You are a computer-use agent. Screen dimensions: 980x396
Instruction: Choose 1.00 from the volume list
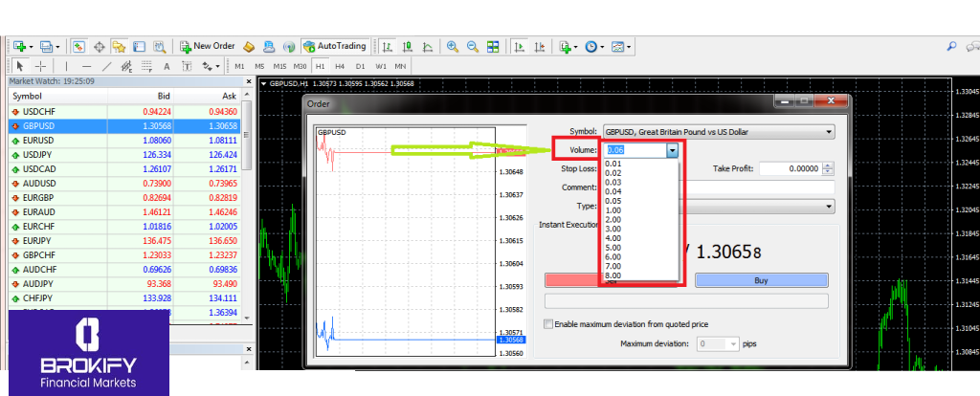click(x=614, y=209)
